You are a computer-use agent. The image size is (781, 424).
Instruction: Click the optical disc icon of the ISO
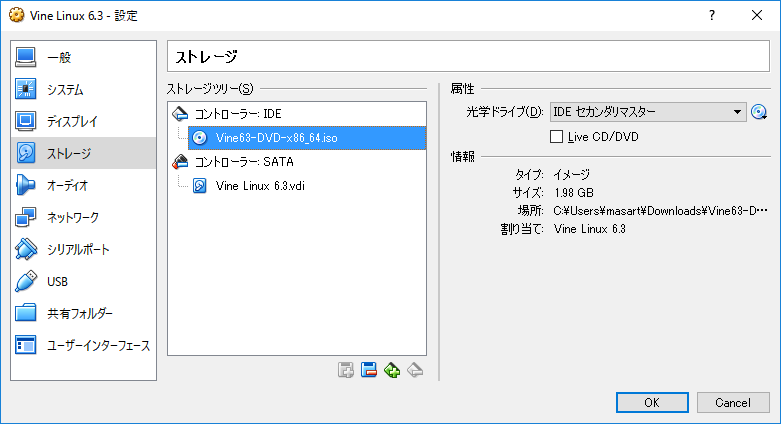click(200, 138)
